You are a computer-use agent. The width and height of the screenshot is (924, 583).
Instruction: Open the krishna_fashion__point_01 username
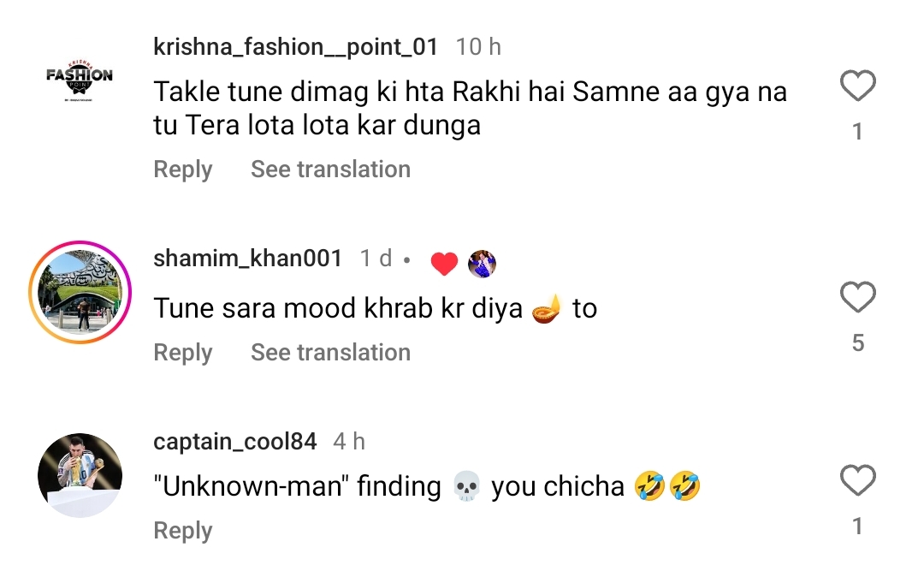pyautogui.click(x=295, y=47)
